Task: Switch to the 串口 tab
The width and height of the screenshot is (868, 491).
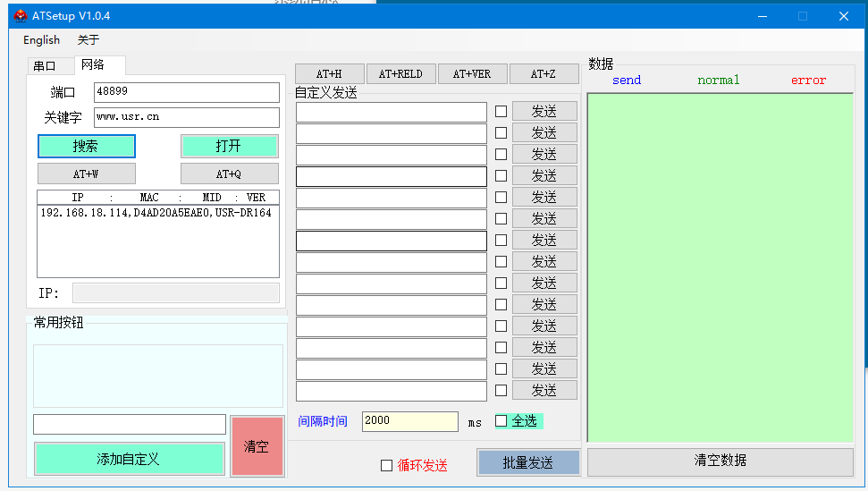Action: tap(45, 65)
